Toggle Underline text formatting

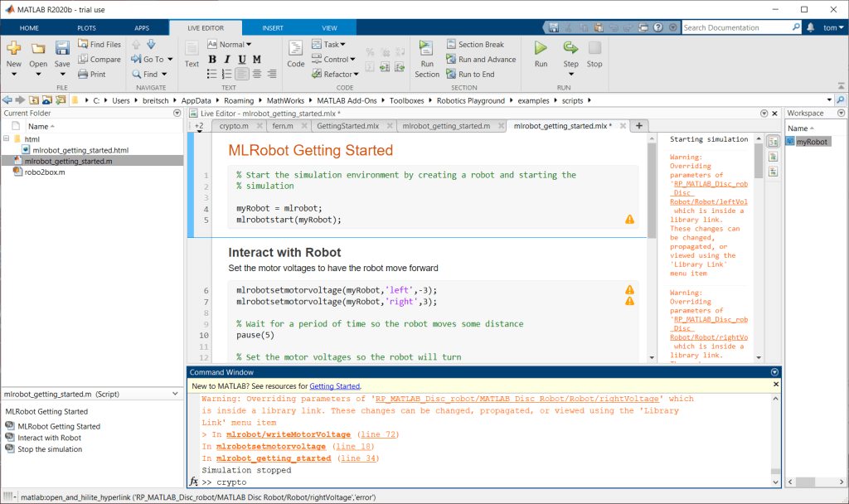(x=242, y=60)
